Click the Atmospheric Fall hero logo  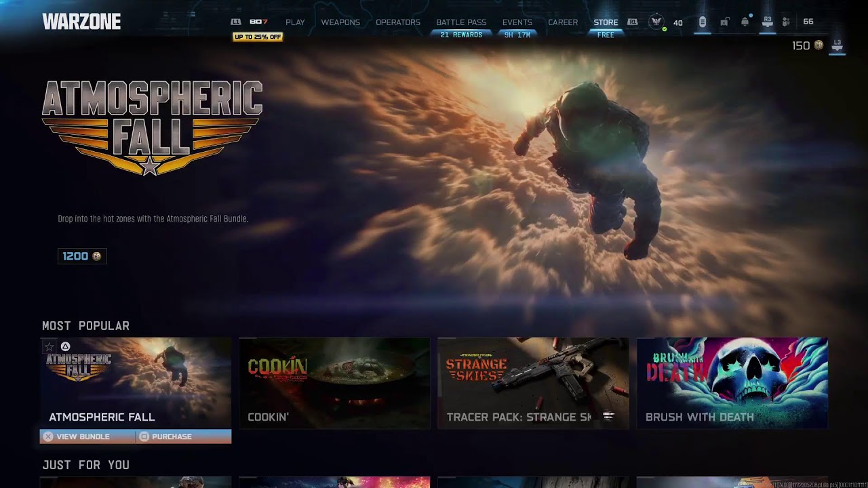(x=152, y=128)
